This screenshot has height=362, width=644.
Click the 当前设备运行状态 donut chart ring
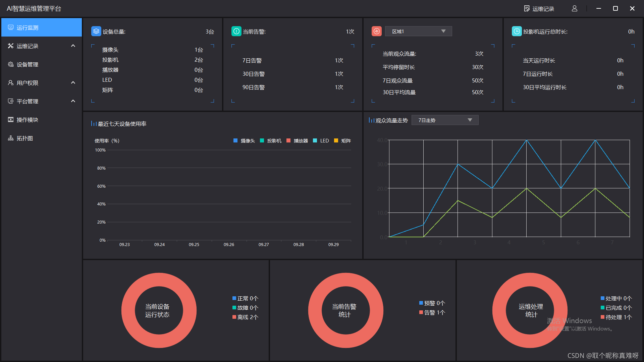tap(128, 310)
